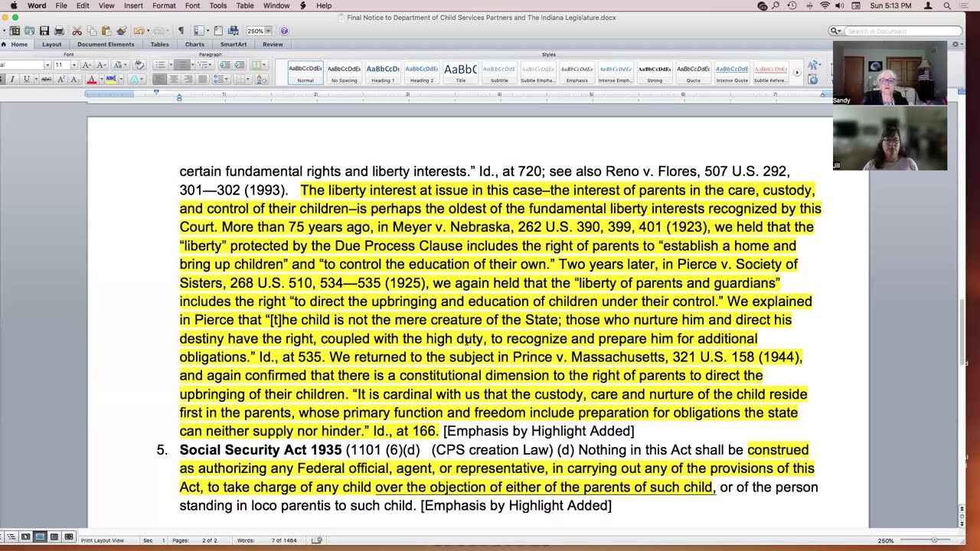Click the Apple menu icon
The width and height of the screenshot is (980, 551).
pos(13,5)
